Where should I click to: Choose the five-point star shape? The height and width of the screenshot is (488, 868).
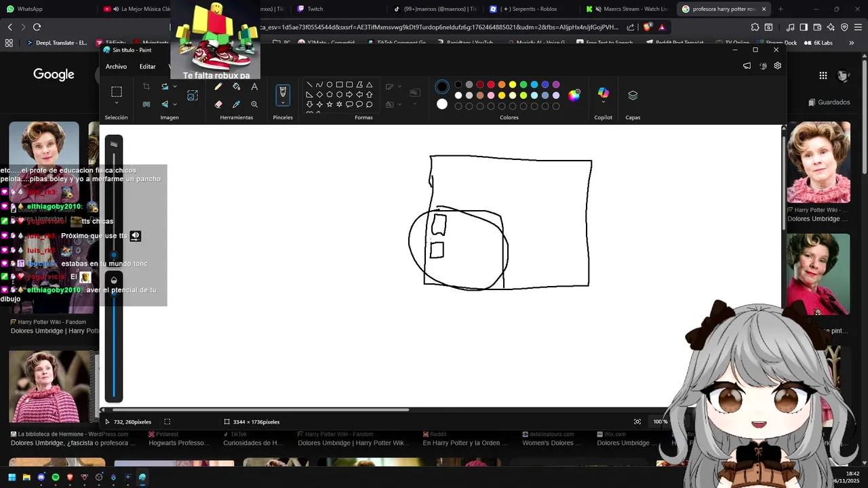click(x=330, y=104)
